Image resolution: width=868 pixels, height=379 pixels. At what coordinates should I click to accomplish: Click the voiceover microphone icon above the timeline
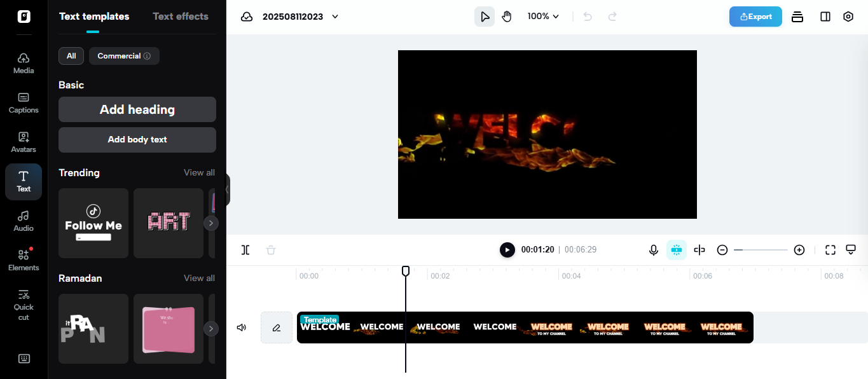click(x=654, y=250)
